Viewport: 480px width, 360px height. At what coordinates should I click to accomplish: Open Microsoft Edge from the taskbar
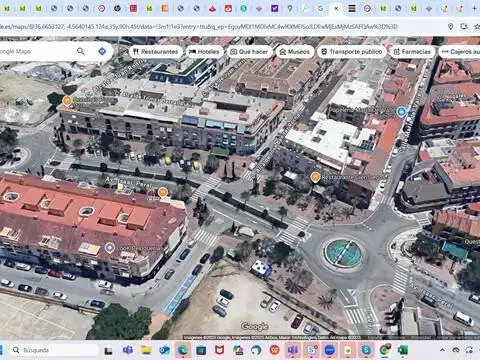(183, 350)
